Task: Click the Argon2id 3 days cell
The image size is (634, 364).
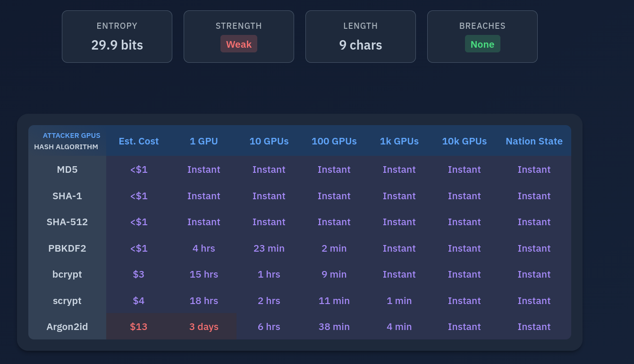Action: pos(204,327)
